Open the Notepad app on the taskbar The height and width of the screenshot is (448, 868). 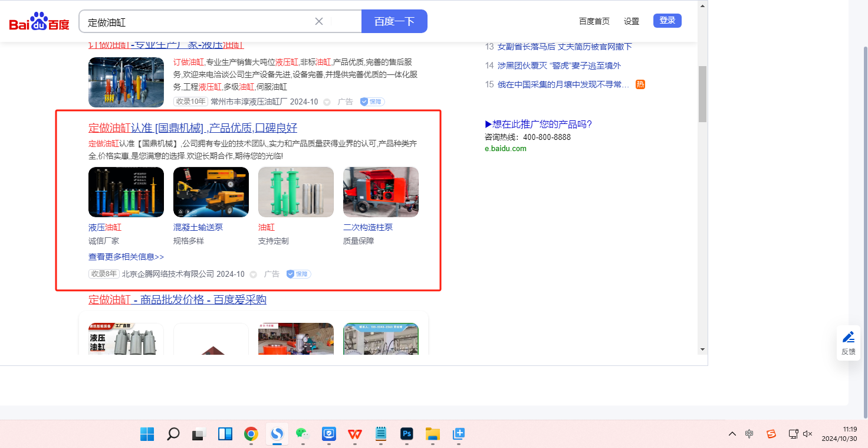pos(381,434)
